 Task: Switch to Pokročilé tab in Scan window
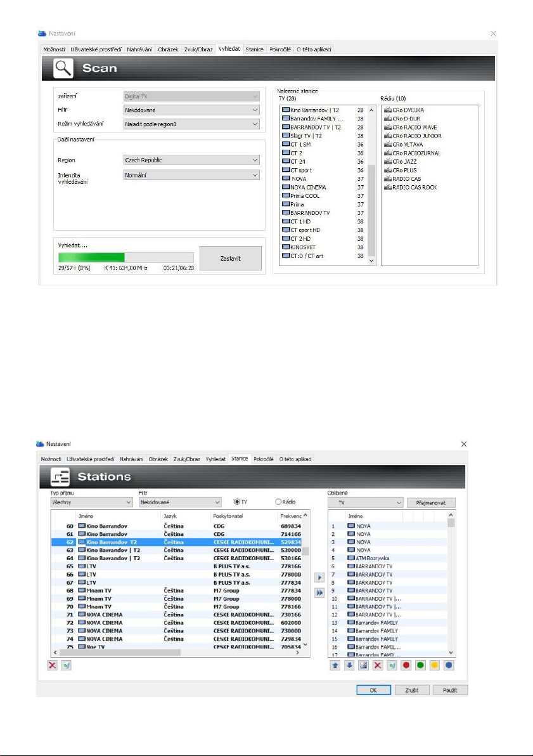point(280,49)
